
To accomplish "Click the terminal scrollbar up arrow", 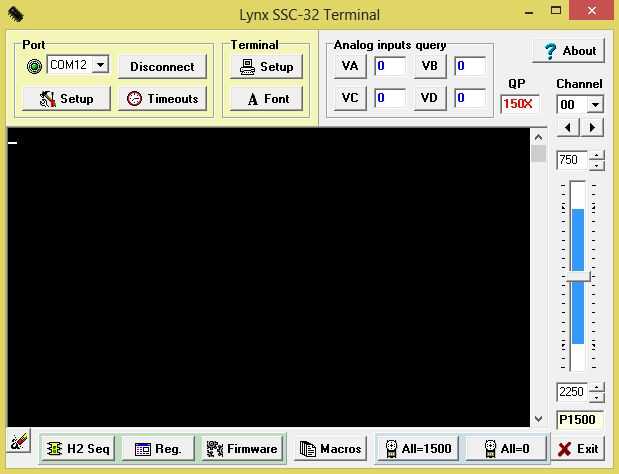I will [x=538, y=137].
